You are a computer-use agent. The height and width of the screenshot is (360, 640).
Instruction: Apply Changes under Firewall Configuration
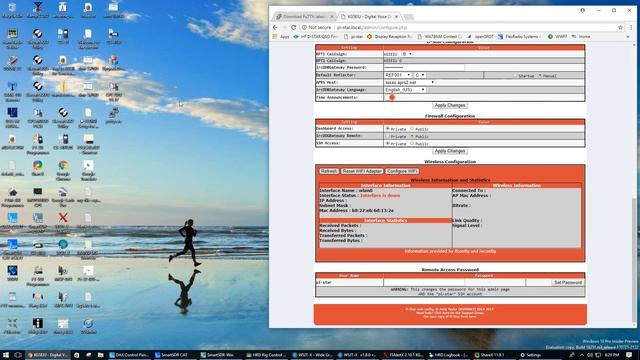(449, 151)
